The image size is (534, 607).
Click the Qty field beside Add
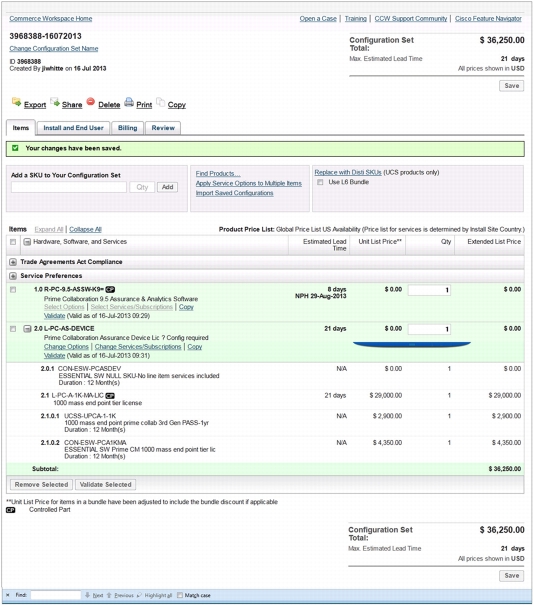point(142,187)
